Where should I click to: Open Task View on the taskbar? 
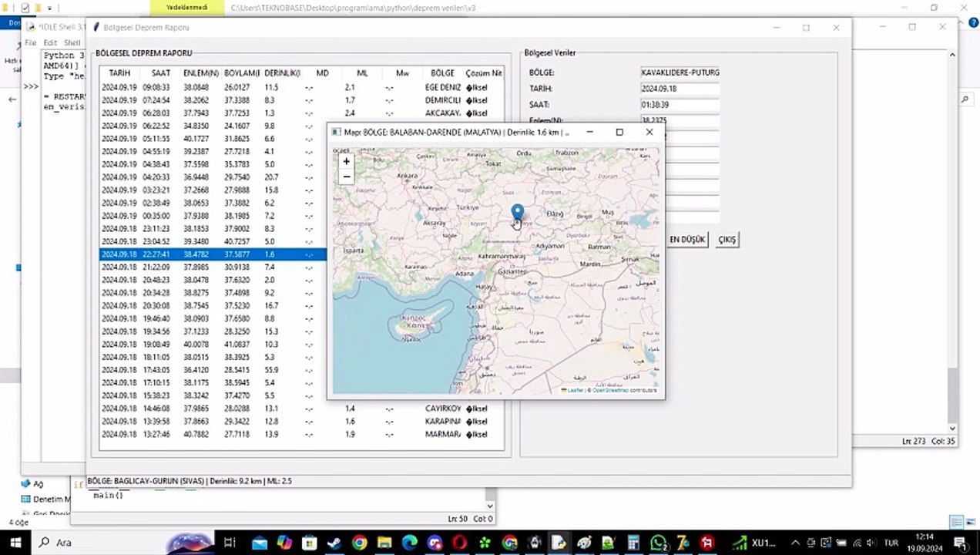230,543
